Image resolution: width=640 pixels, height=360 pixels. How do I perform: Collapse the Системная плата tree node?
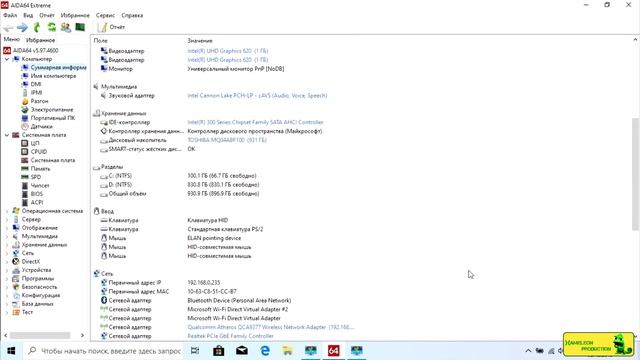7,135
